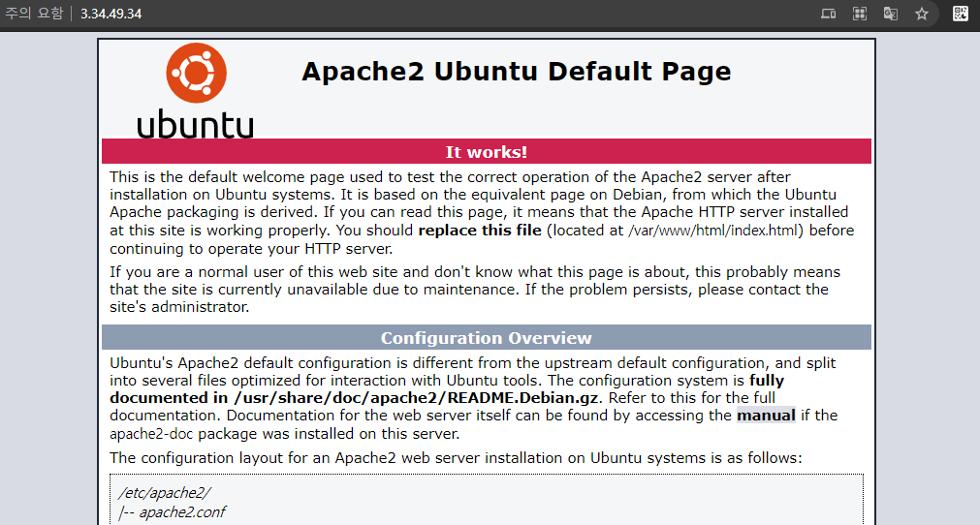Click the 'It works!' red banner text

(487, 152)
